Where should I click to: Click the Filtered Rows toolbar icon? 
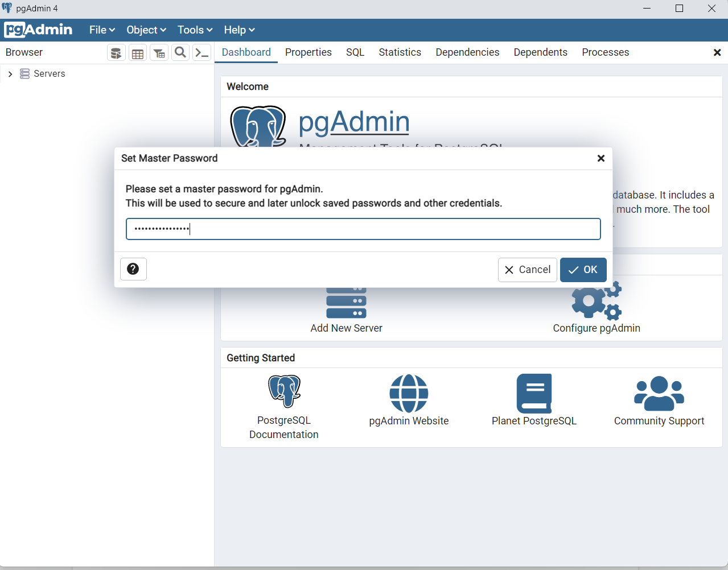tap(159, 53)
